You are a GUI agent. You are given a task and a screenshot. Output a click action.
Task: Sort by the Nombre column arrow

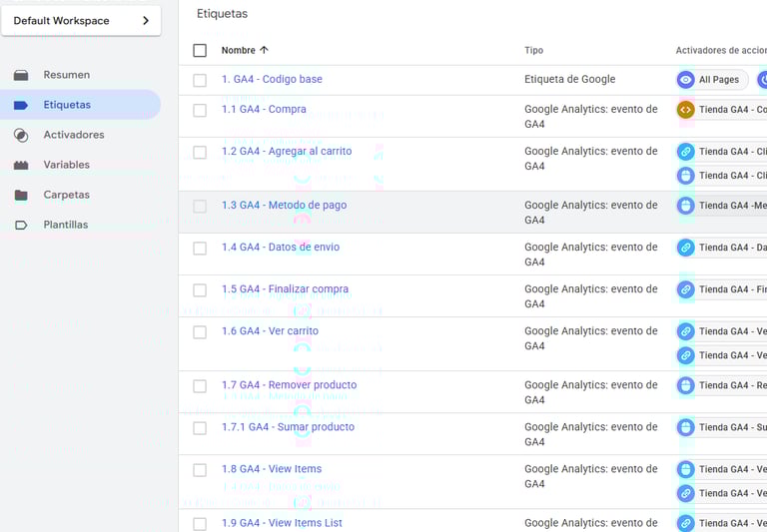(264, 50)
